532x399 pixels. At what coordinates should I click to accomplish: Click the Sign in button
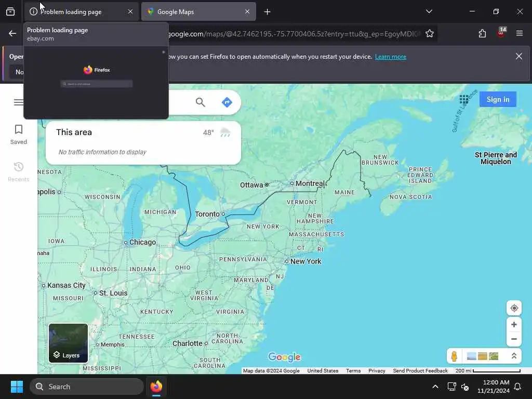coord(498,99)
